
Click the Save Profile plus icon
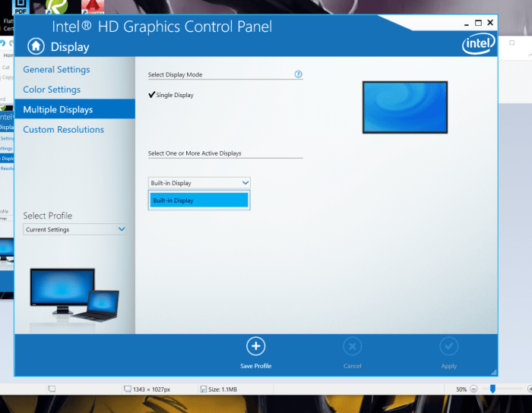(256, 346)
